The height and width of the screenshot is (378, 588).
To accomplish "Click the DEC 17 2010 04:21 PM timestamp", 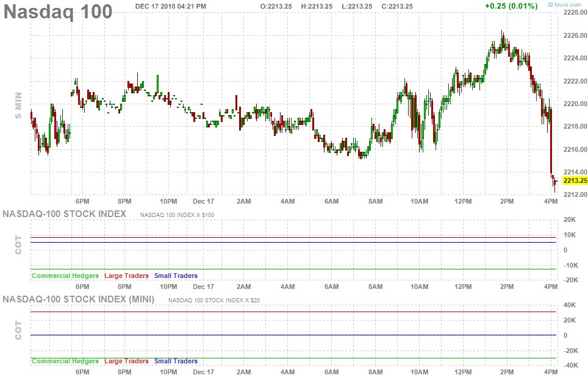I will tap(171, 6).
